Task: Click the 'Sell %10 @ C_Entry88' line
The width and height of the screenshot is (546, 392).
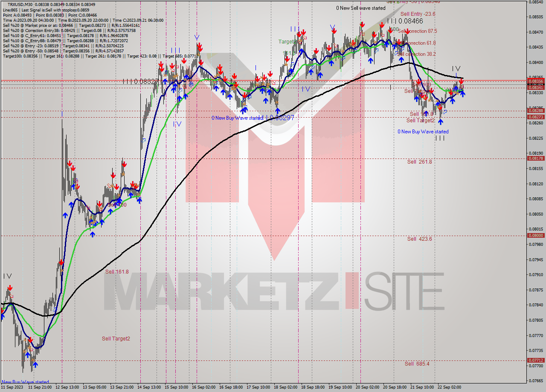Action: pyautogui.click(x=67, y=40)
